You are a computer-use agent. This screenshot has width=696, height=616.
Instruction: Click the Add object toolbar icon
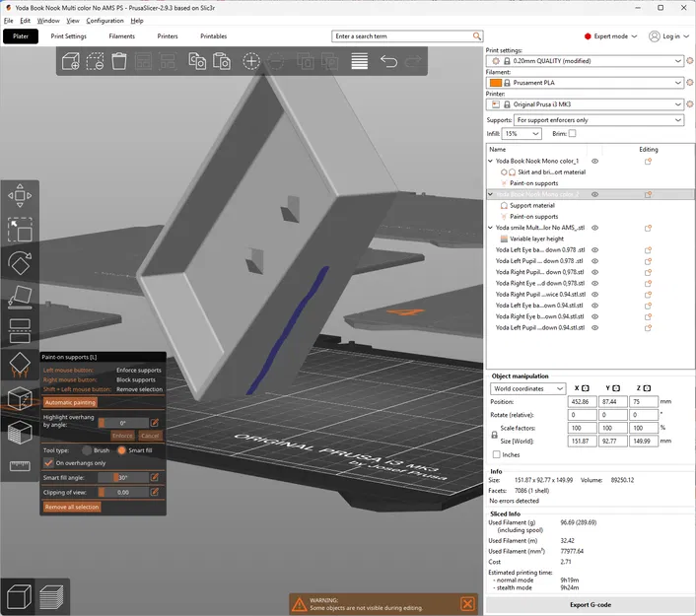click(71, 61)
